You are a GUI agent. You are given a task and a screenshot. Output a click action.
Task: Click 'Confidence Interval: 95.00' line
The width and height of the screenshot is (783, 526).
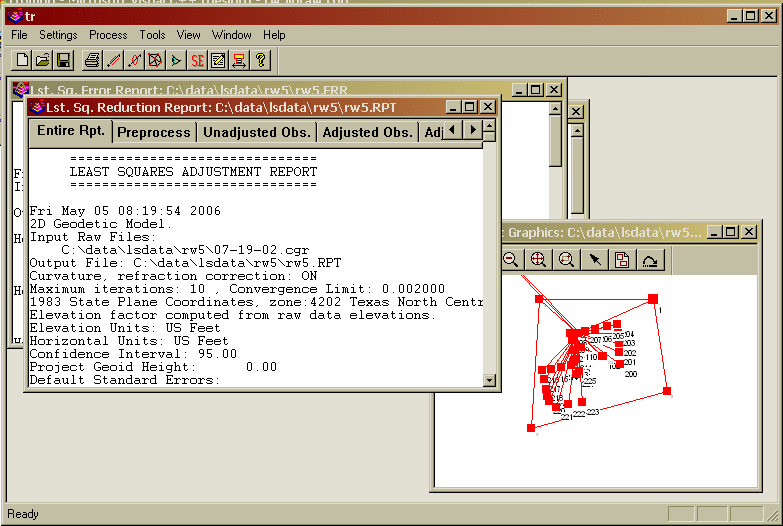click(x=133, y=354)
